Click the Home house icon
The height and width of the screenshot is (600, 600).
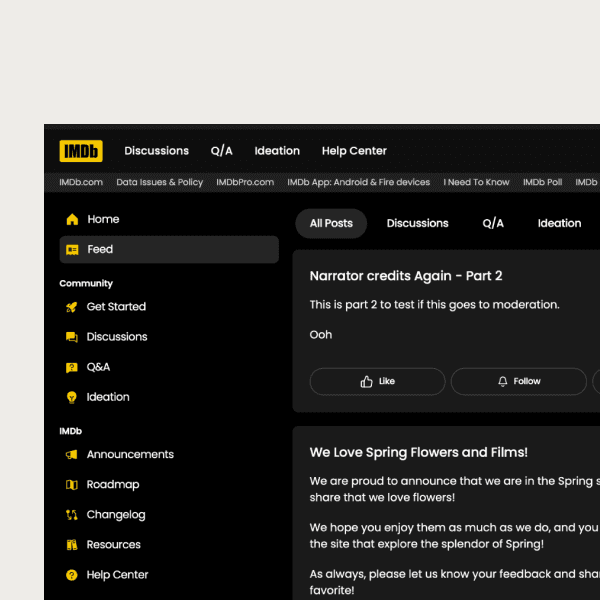tap(72, 219)
